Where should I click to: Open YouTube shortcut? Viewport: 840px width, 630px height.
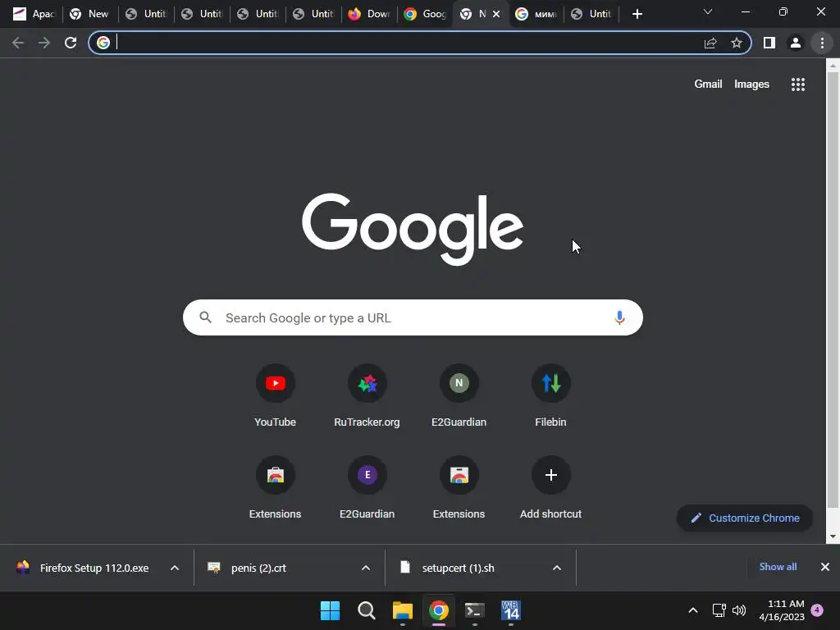tap(276, 396)
